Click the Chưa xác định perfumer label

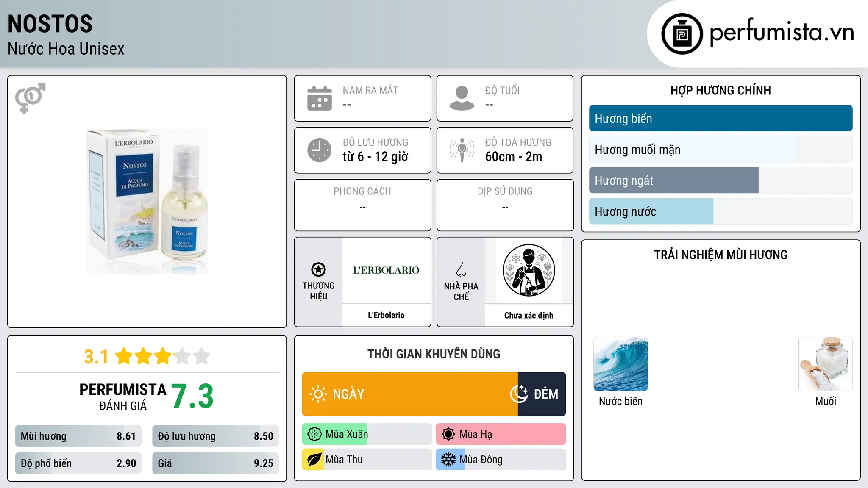(529, 315)
